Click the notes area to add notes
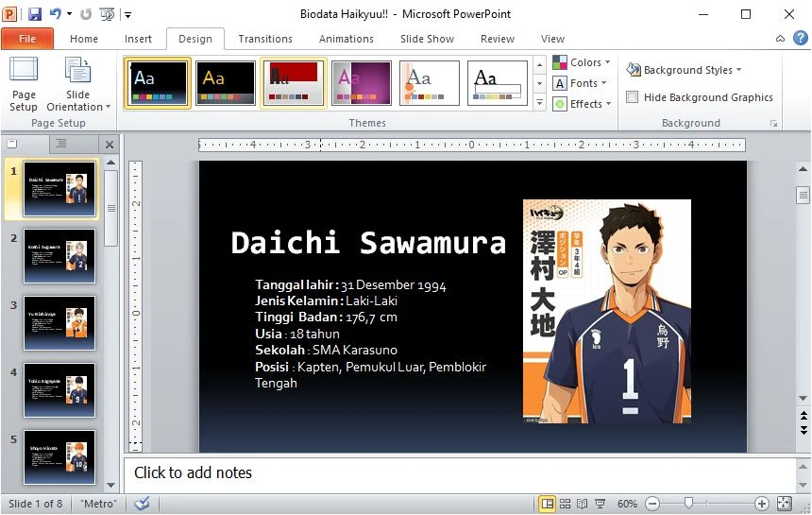Screen dimensions: 812x515 coord(459,473)
